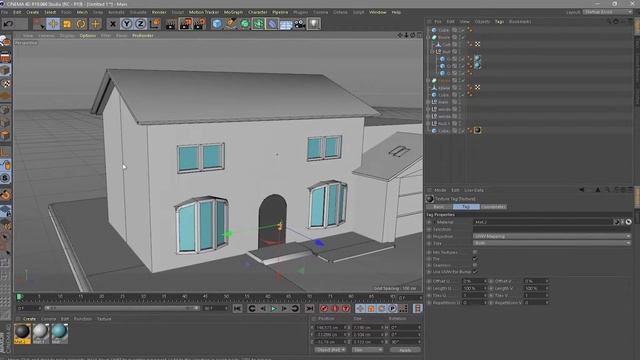Select the black material swatch in material manager

pos(22,333)
